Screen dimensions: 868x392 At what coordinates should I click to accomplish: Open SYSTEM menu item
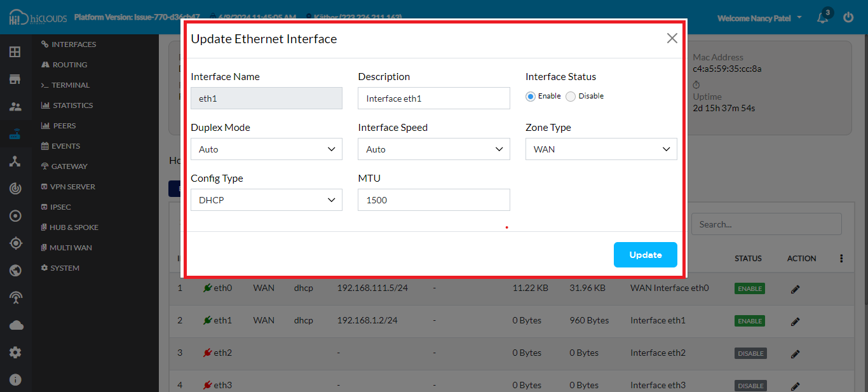click(x=60, y=268)
